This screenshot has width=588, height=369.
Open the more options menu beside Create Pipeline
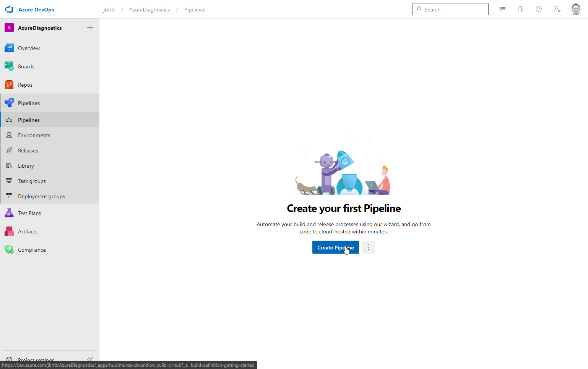coord(369,247)
